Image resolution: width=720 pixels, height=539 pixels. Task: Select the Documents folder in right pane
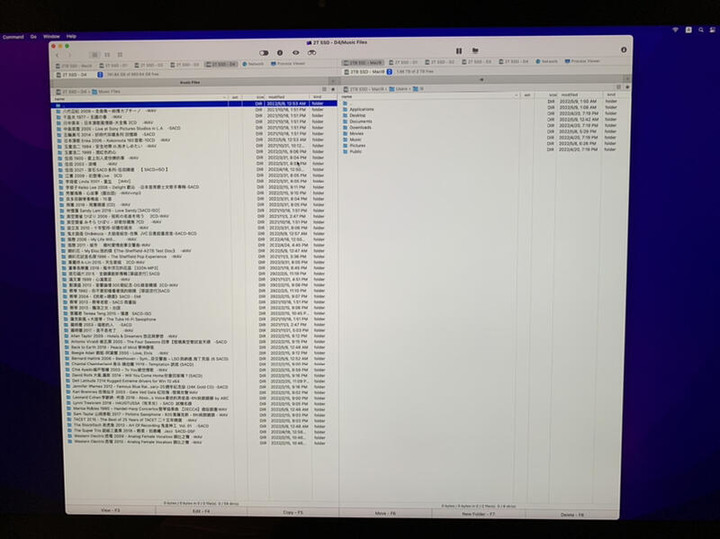click(360, 121)
